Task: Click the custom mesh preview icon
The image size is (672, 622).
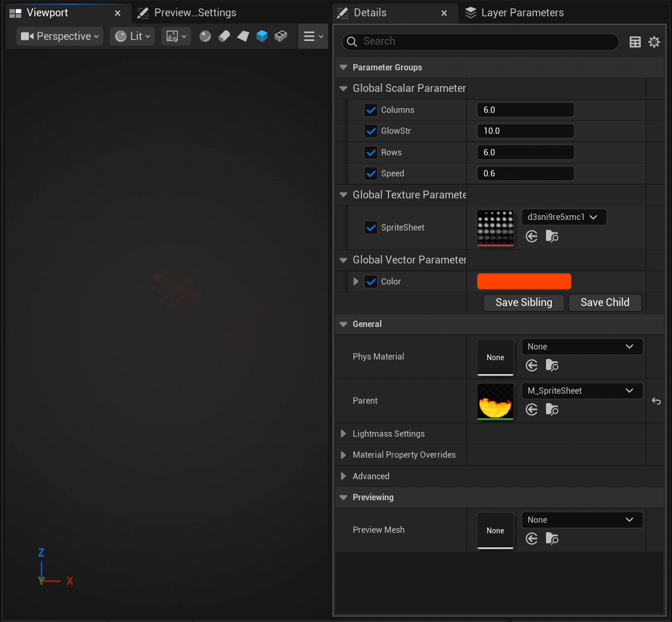Action: 281,36
